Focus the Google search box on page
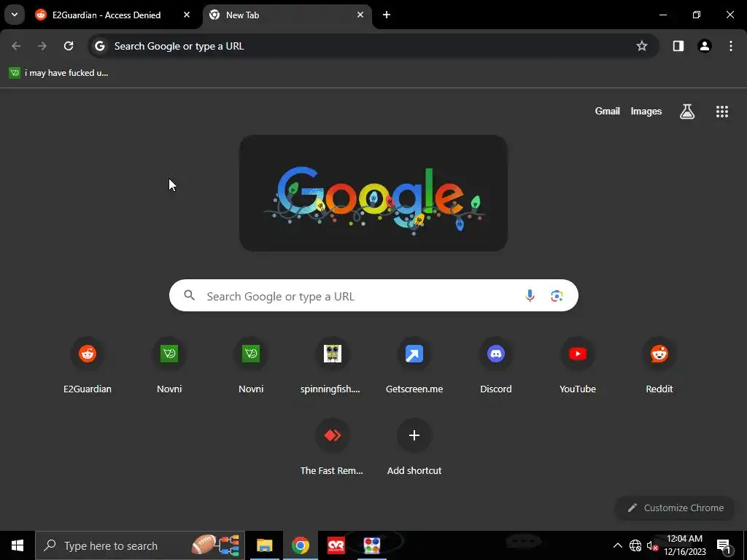 [x=373, y=296]
